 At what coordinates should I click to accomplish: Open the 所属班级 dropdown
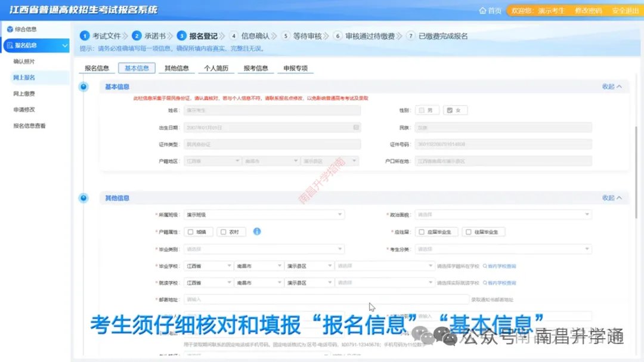[x=264, y=215]
